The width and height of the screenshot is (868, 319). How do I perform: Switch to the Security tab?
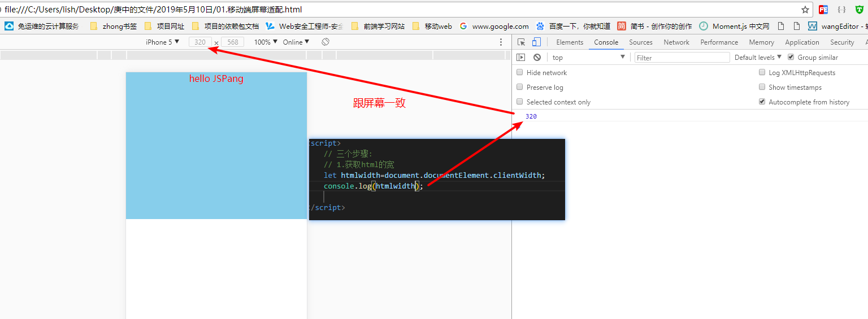842,42
